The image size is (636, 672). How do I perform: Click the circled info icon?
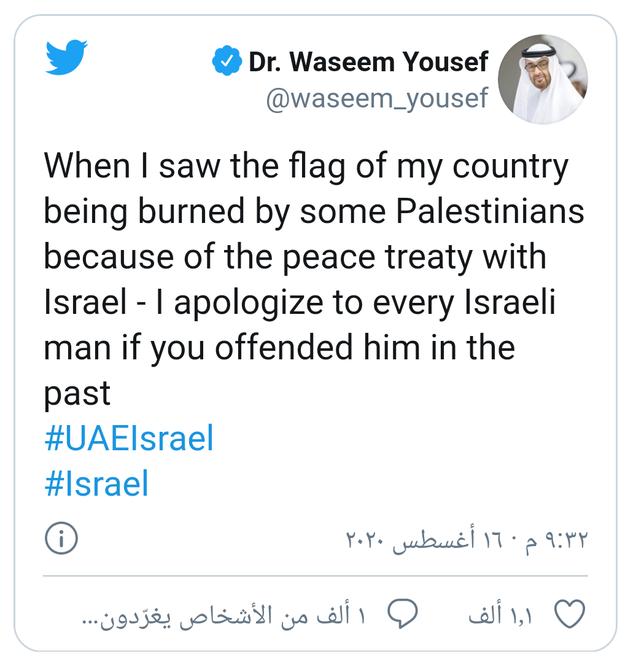[x=61, y=539]
